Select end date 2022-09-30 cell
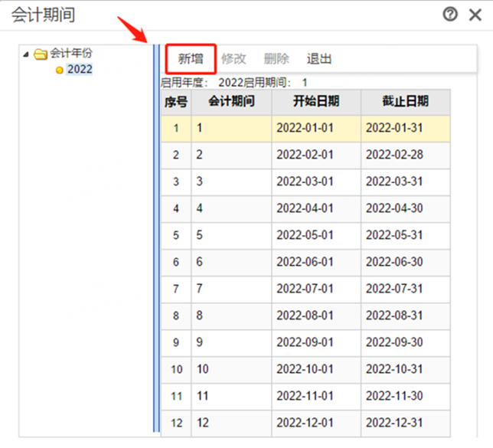 click(x=406, y=342)
